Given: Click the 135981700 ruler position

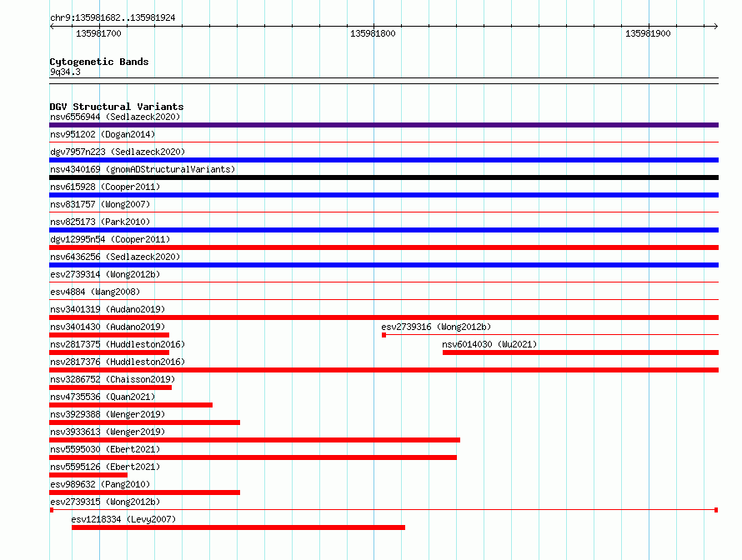Looking at the screenshot, I should [x=98, y=33].
